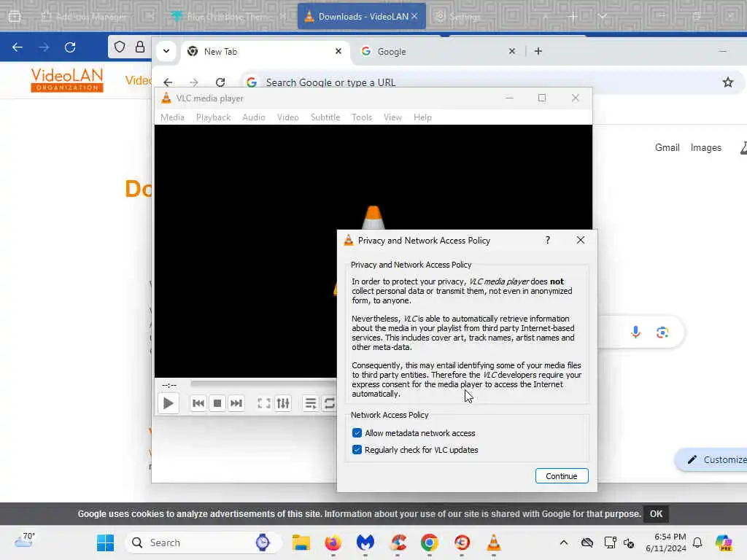747x560 pixels.
Task: Show hidden system tray icons
Action: click(x=564, y=542)
